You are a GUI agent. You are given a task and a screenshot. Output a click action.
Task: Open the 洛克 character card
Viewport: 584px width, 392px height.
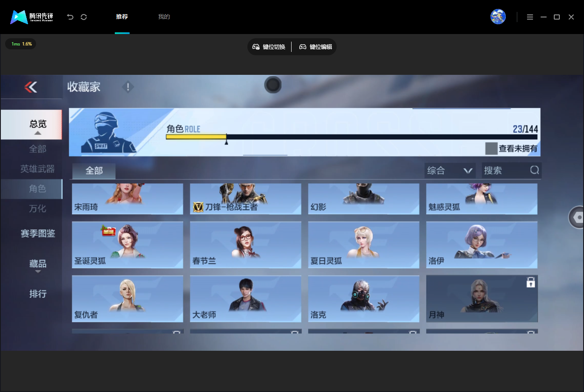[x=364, y=299]
